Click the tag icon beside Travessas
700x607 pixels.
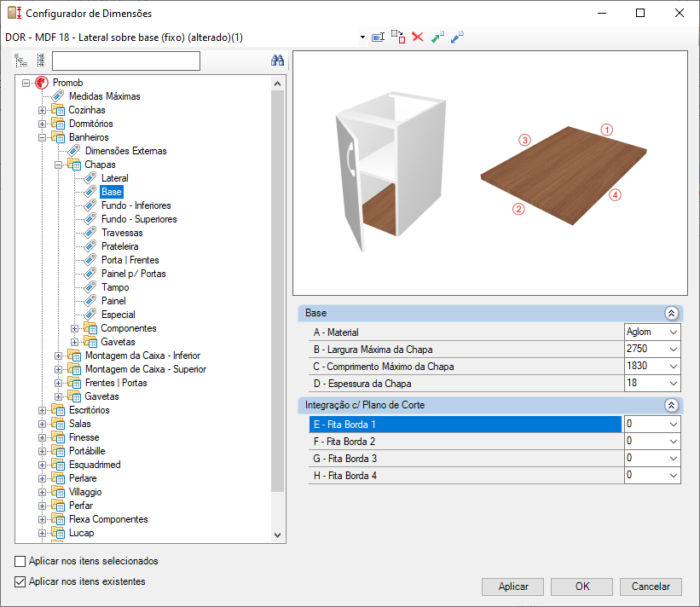coord(90,233)
